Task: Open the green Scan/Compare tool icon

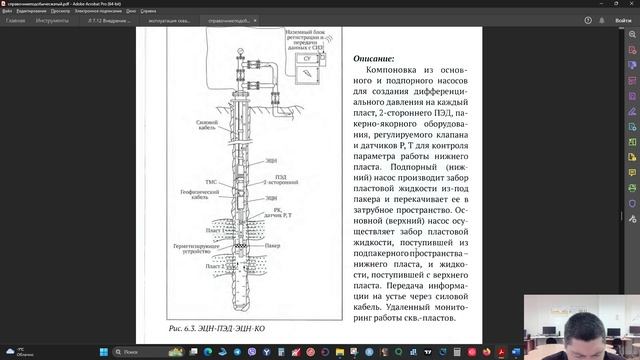Action: click(632, 142)
